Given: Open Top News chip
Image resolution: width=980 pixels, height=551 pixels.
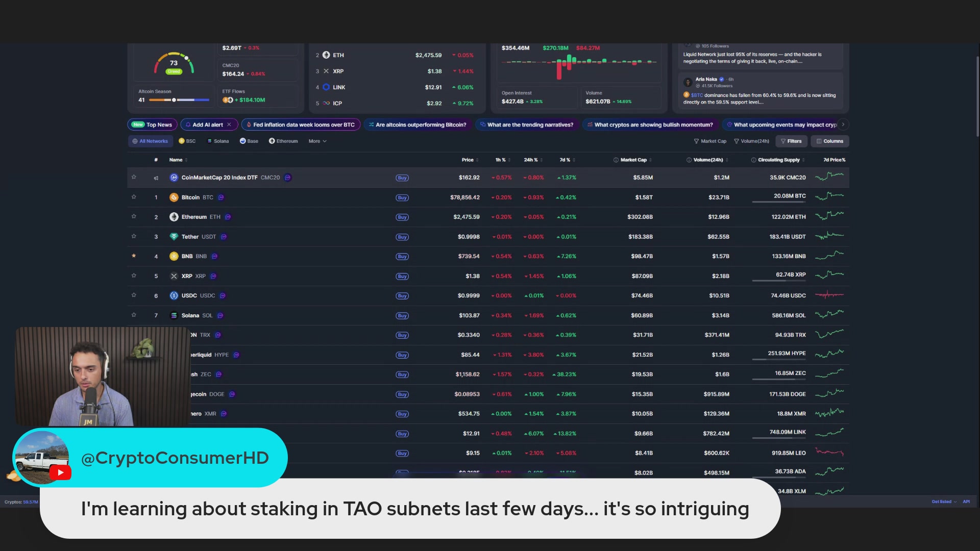Looking at the screenshot, I should (152, 124).
